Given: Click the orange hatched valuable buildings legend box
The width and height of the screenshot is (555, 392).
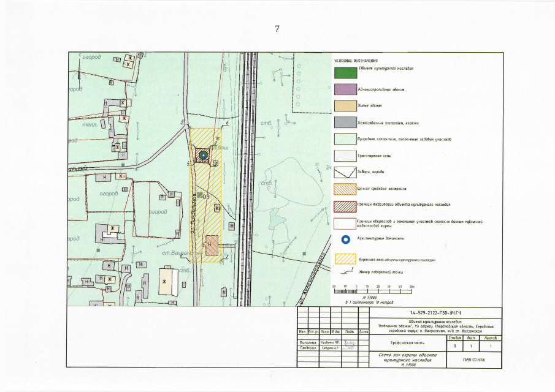Looking at the screenshot, I should click(x=345, y=189).
